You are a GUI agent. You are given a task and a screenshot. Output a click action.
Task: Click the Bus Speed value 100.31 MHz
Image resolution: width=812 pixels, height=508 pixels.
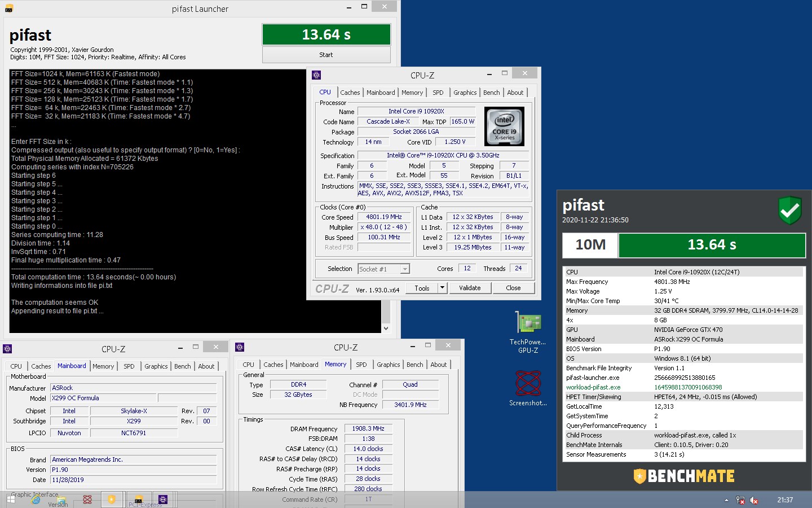pyautogui.click(x=384, y=237)
